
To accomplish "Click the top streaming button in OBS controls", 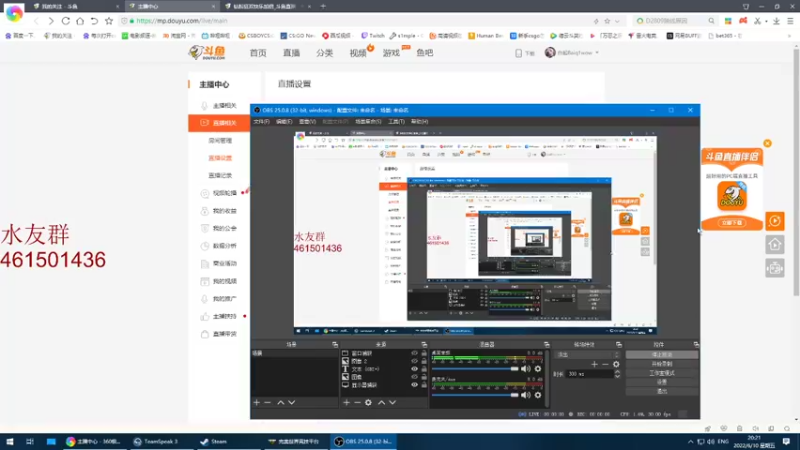I will point(662,355).
